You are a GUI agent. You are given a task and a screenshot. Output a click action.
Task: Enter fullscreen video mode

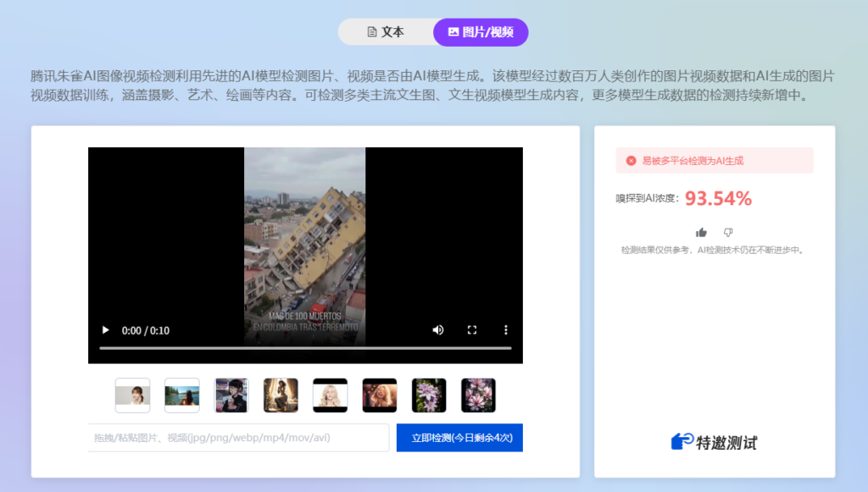click(471, 330)
